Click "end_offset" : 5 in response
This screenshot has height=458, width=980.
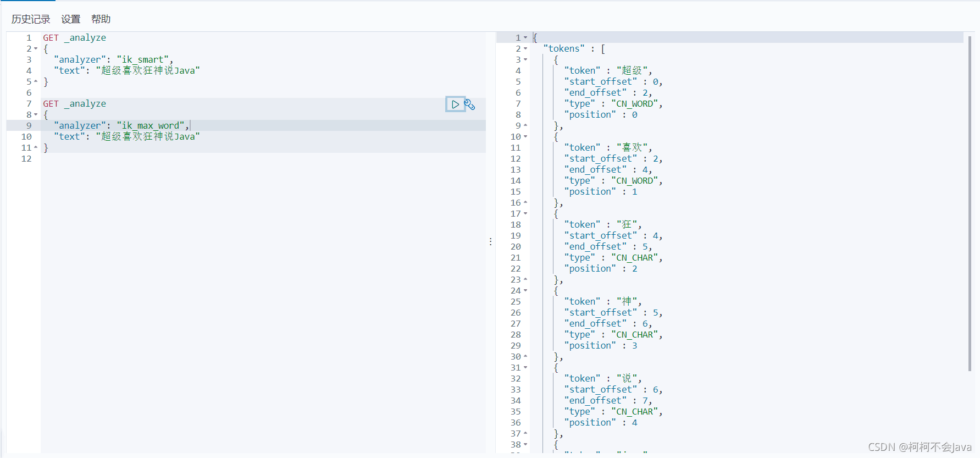608,247
